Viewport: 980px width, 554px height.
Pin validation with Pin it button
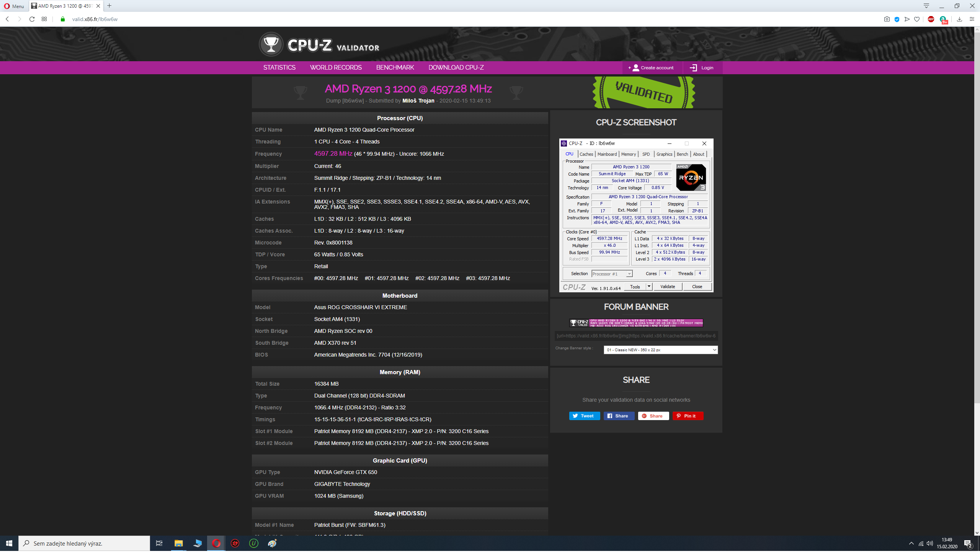(x=688, y=416)
